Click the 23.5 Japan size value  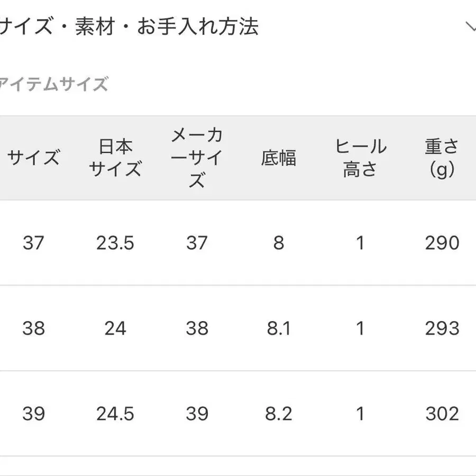pyautogui.click(x=115, y=243)
